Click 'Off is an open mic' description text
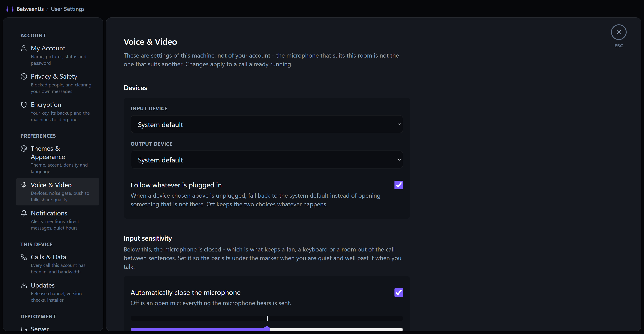The width and height of the screenshot is (644, 334). pyautogui.click(x=211, y=303)
